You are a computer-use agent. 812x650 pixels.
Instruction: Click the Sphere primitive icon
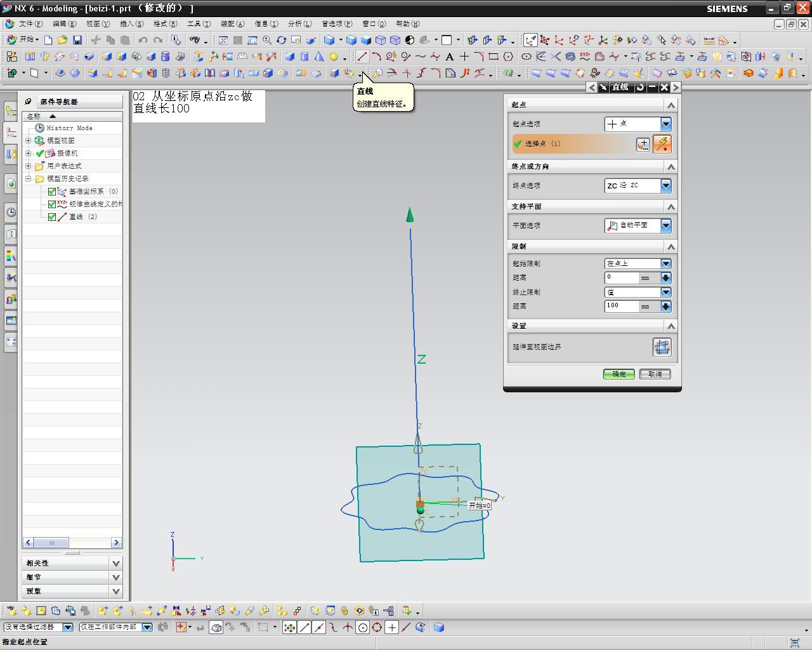click(x=334, y=56)
